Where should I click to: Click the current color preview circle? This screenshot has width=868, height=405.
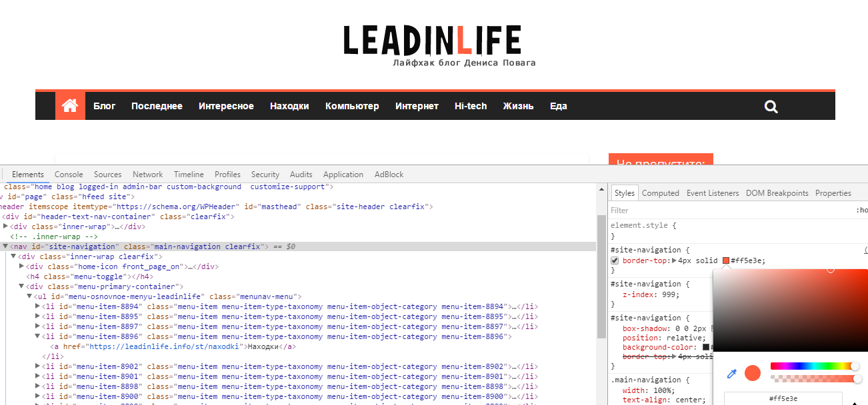[x=753, y=373]
